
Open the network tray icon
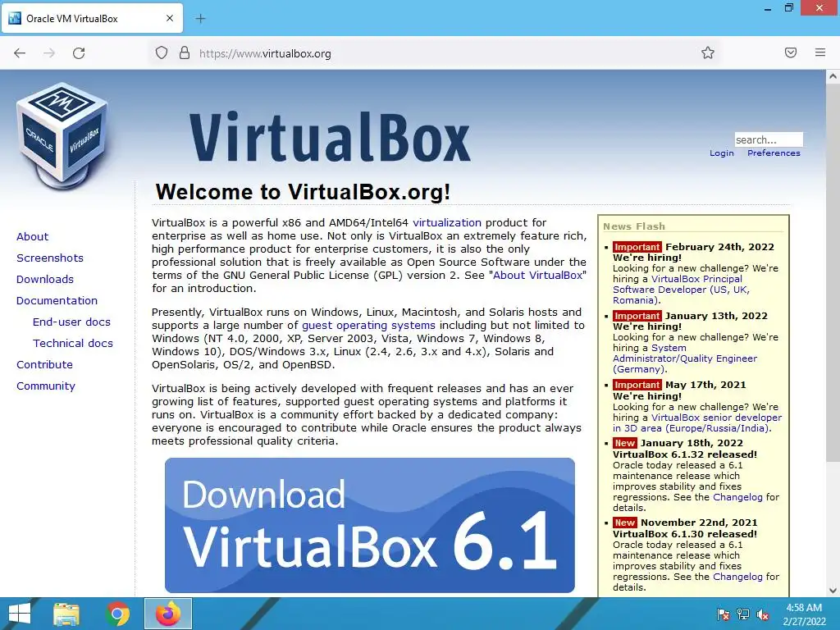click(x=743, y=614)
